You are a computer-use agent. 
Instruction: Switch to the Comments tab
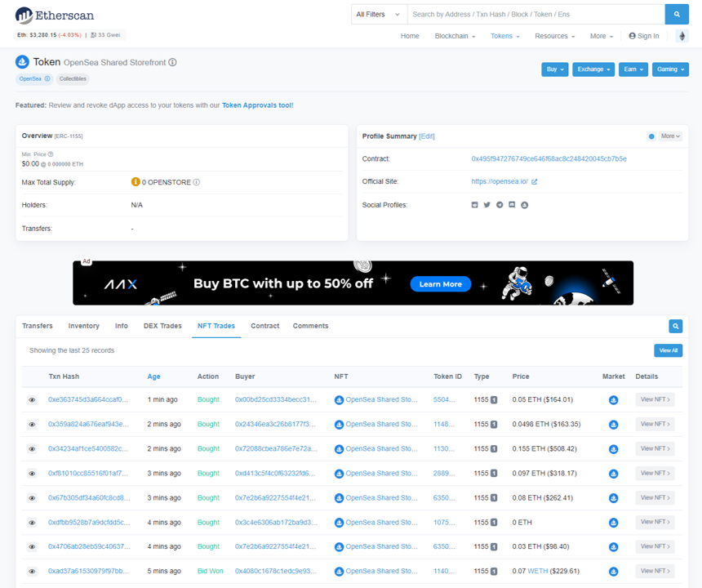tap(310, 326)
